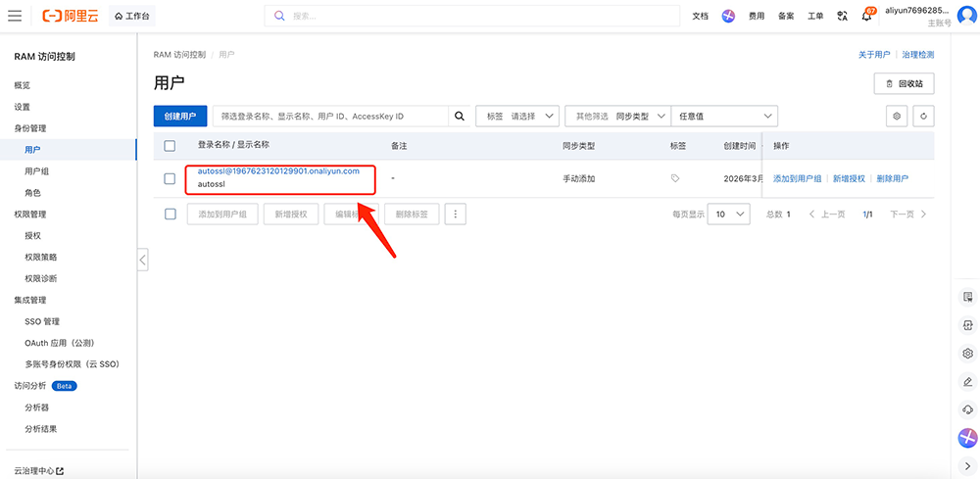Image resolution: width=980 pixels, height=479 pixels.
Task: Open 权限策略 in the sidebar
Action: (x=41, y=257)
